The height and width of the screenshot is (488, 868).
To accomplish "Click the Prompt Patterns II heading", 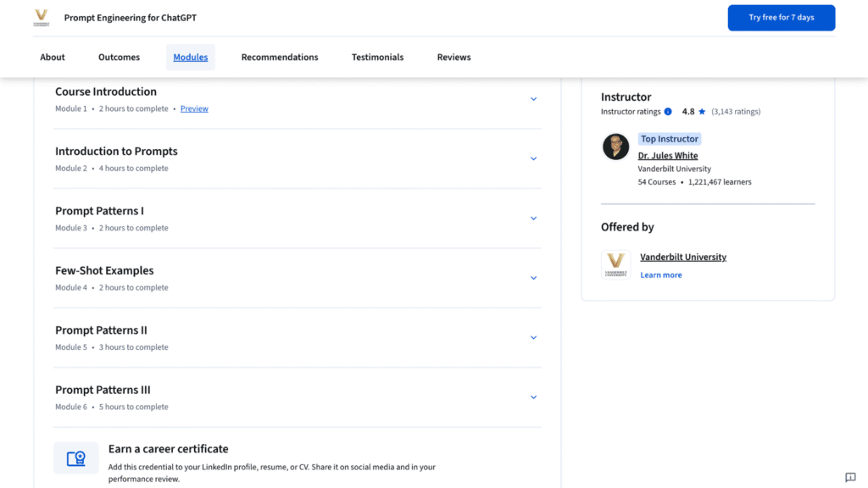I will coord(102,331).
